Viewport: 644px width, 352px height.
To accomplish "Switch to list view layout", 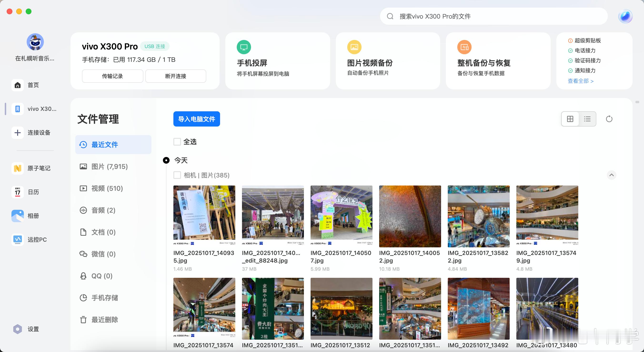I will click(x=587, y=119).
